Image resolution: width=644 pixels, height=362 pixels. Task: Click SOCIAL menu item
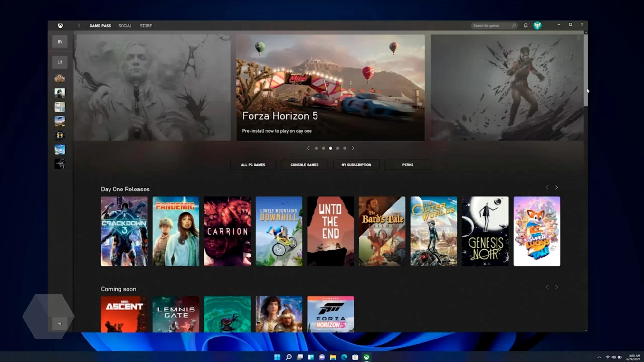point(125,25)
